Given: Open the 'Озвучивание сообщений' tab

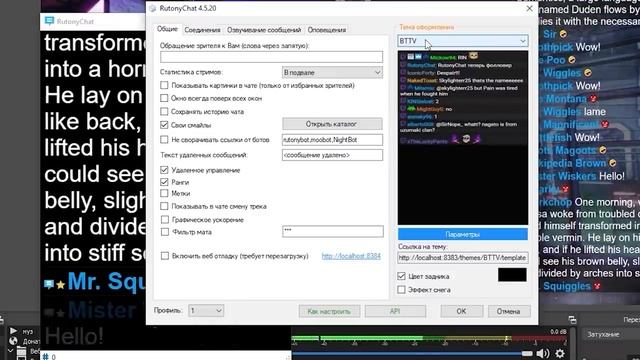Looking at the screenshot, I should pos(264,30).
